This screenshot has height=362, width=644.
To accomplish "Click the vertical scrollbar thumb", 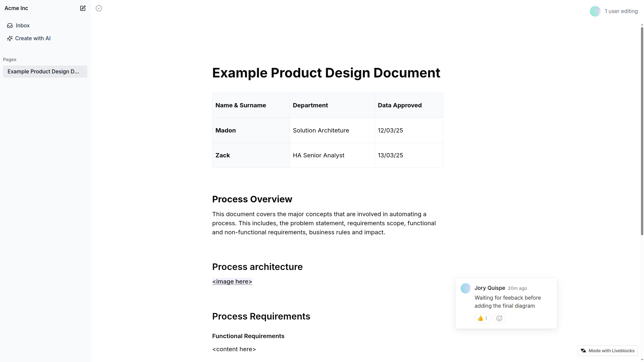I will point(642,131).
